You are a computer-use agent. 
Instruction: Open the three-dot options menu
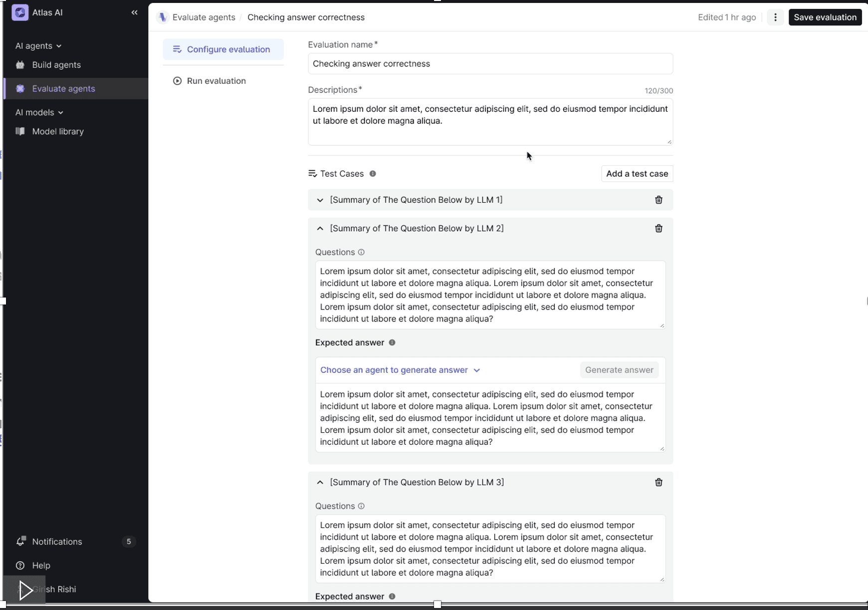tap(775, 17)
